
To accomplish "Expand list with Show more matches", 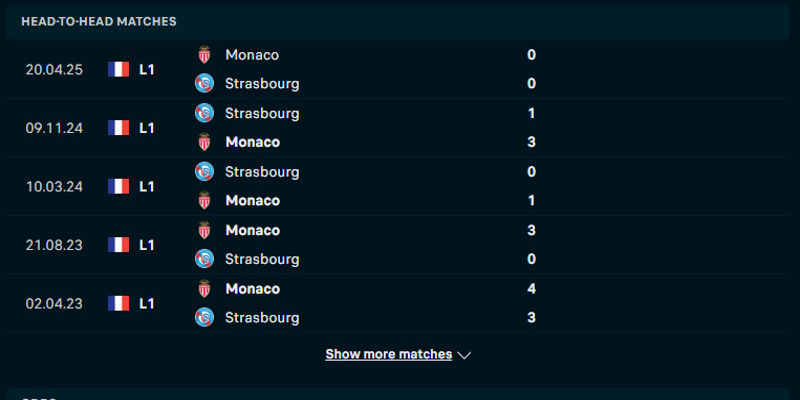I will pyautogui.click(x=388, y=354).
